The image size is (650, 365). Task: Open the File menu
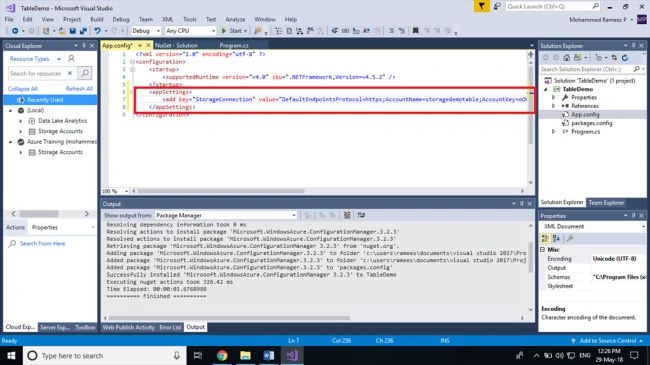9,19
